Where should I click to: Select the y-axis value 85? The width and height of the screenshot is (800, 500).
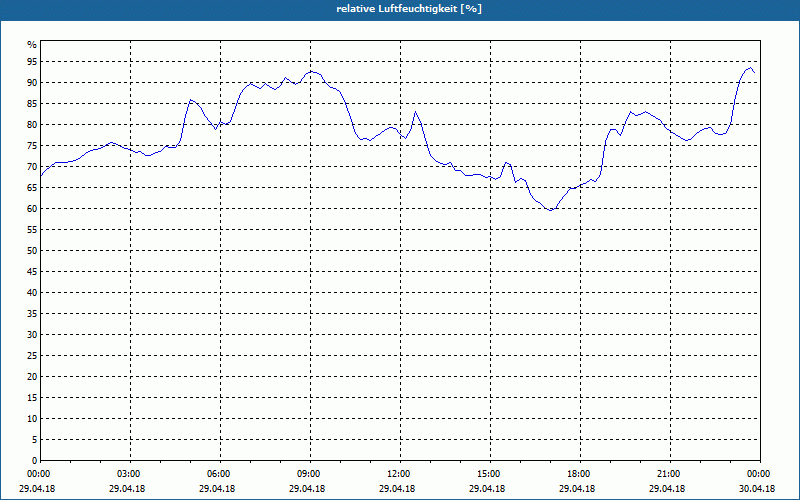coord(32,104)
